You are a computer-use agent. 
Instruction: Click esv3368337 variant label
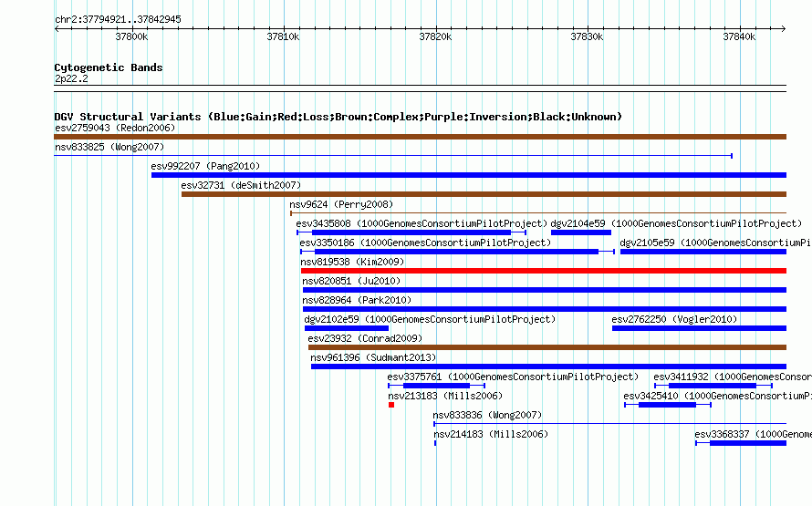(754, 434)
